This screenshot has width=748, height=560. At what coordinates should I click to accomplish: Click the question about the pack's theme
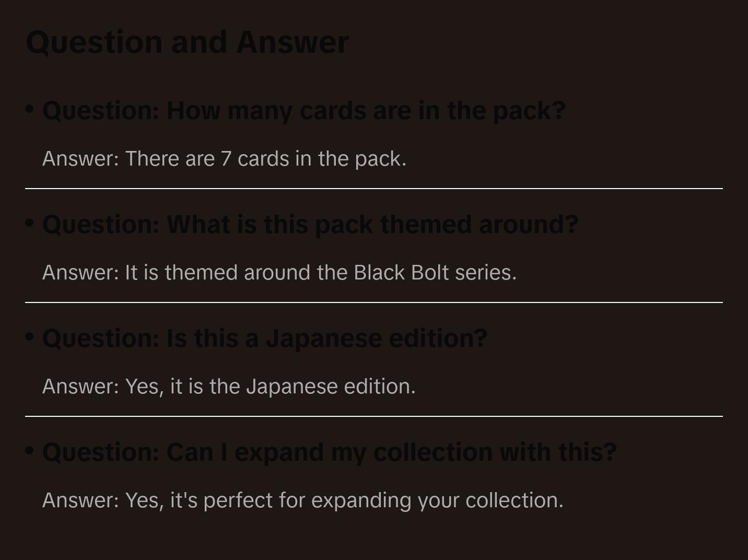coord(310,224)
